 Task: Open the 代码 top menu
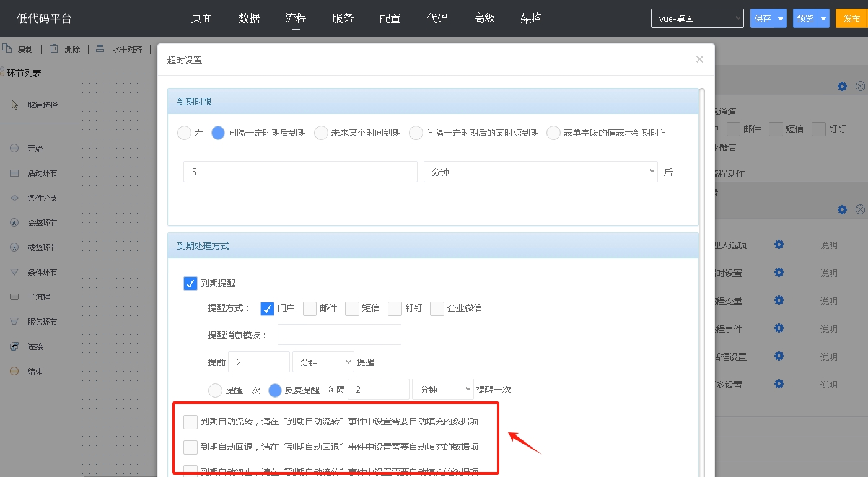pos(437,18)
